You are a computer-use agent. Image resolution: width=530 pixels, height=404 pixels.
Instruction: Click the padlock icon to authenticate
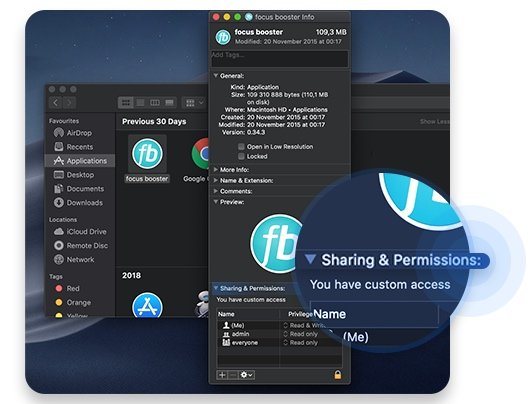(338, 375)
